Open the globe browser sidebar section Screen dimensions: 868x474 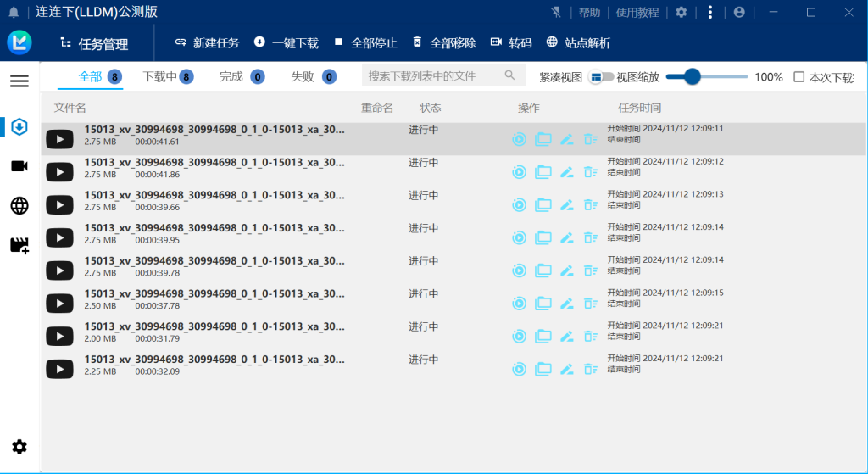(19, 205)
